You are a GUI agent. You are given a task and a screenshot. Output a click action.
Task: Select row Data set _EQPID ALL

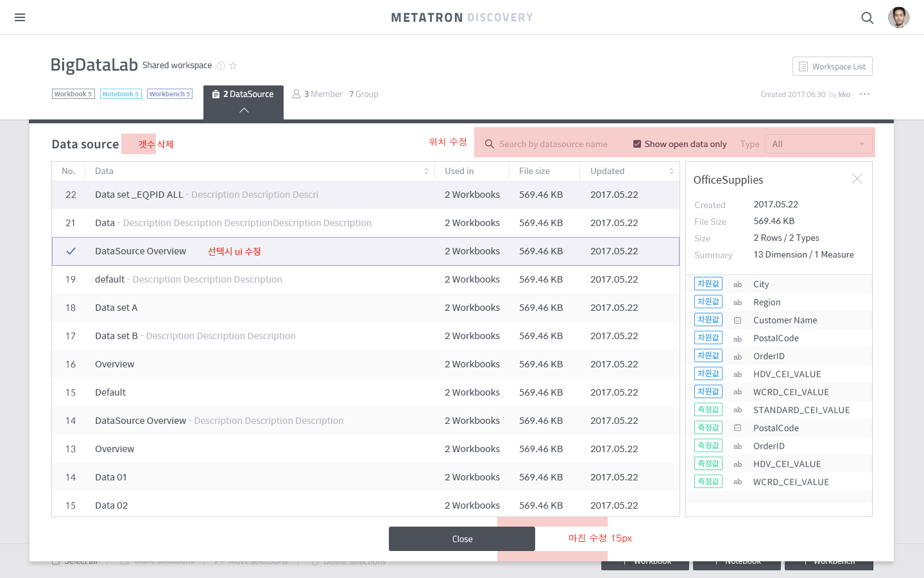[366, 195]
